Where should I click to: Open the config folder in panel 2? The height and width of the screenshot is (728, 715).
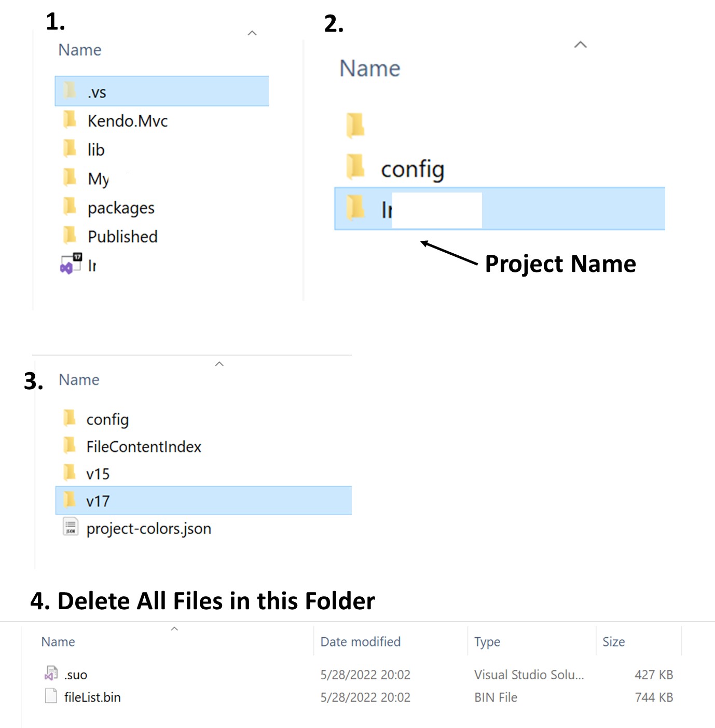(x=413, y=168)
